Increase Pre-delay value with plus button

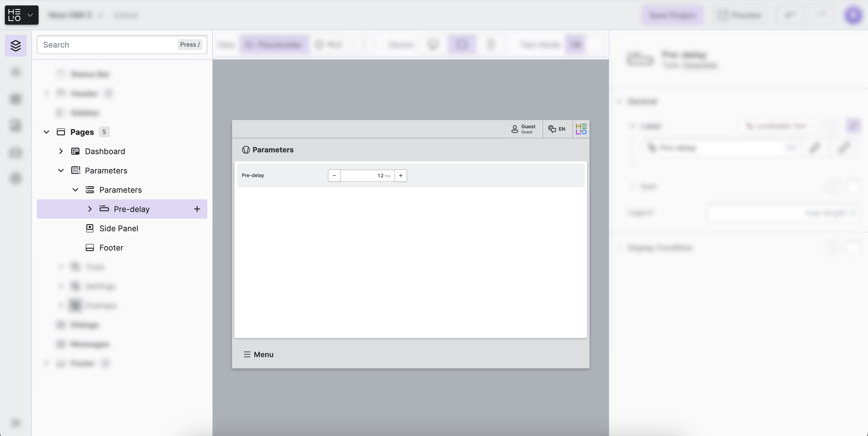pyautogui.click(x=401, y=176)
